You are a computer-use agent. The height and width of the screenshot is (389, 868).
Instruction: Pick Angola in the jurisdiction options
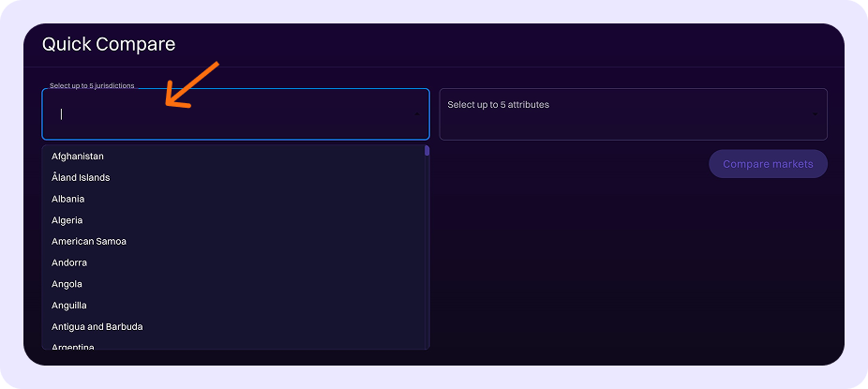[x=67, y=284]
